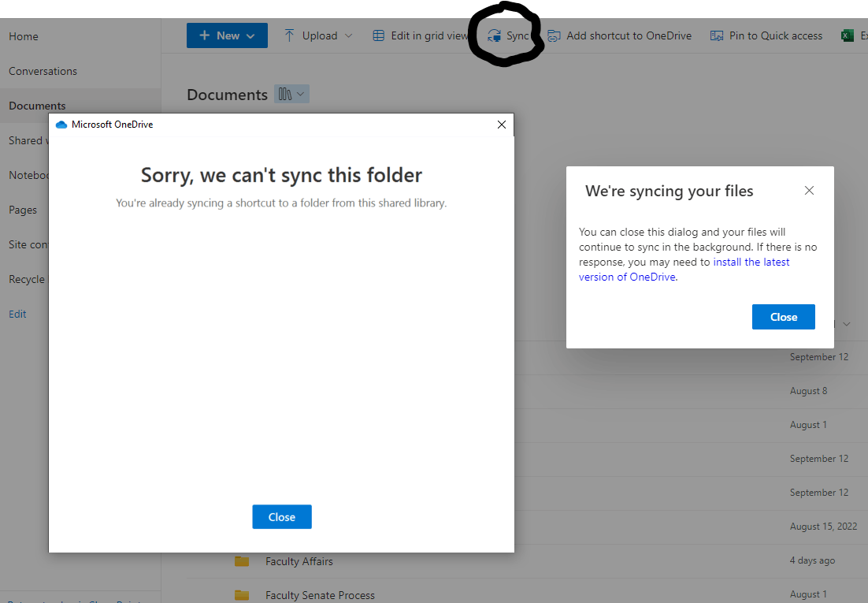Click the Add shortcut to OneDrive icon
The width and height of the screenshot is (868, 603).
[555, 36]
